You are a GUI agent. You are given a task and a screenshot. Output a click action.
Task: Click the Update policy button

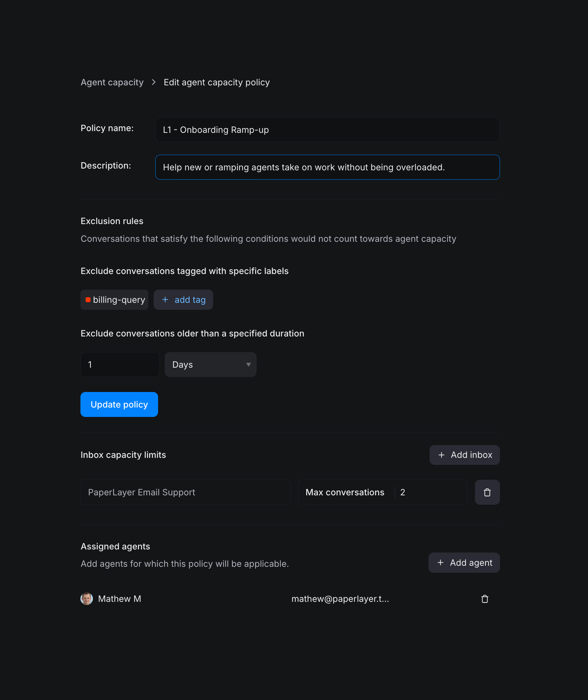click(119, 404)
